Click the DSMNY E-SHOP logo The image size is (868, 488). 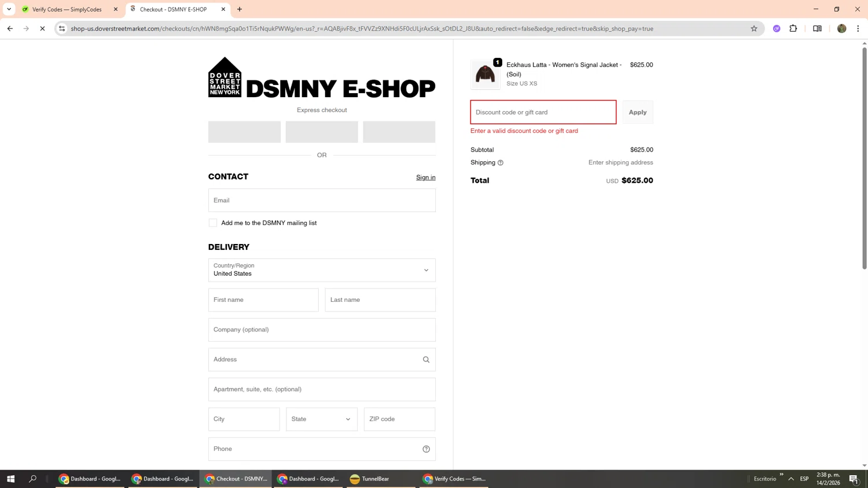pos(322,77)
